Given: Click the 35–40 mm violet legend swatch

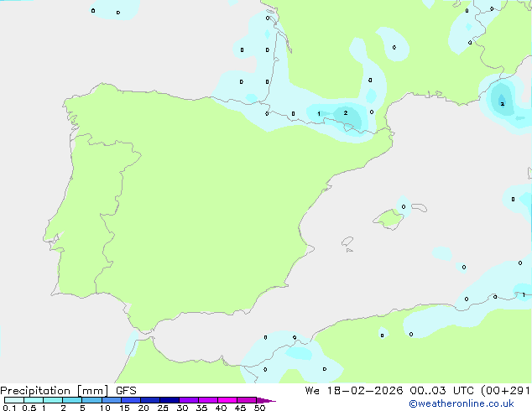Looking at the screenshot, I should click(208, 400).
